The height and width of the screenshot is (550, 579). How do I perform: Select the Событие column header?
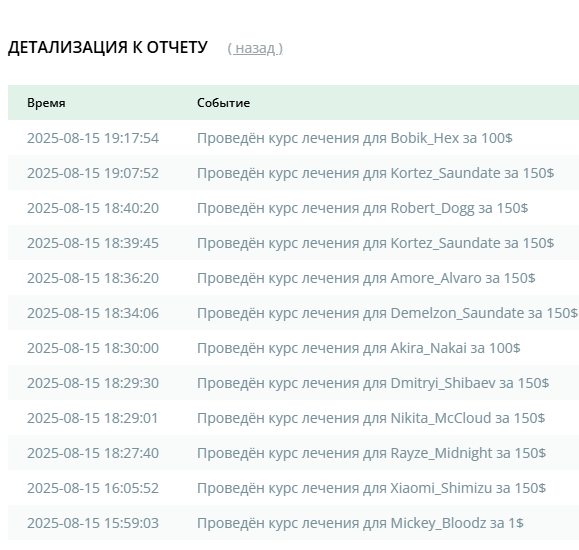click(x=223, y=103)
